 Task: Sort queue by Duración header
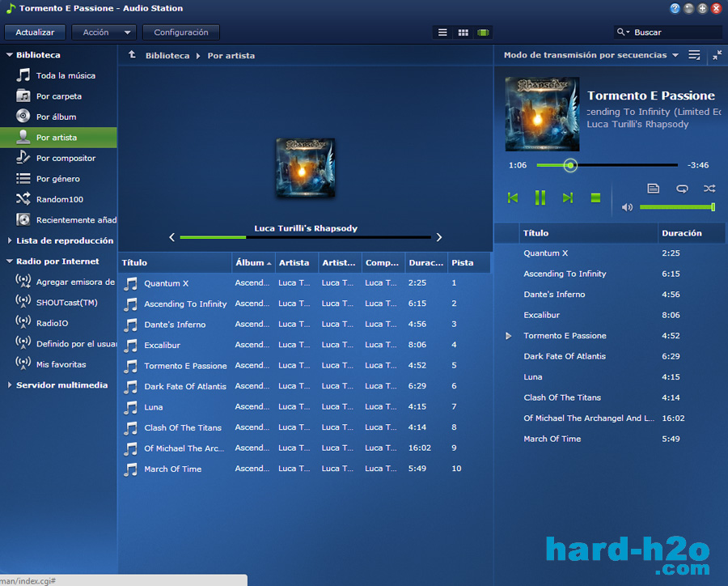pyautogui.click(x=691, y=233)
